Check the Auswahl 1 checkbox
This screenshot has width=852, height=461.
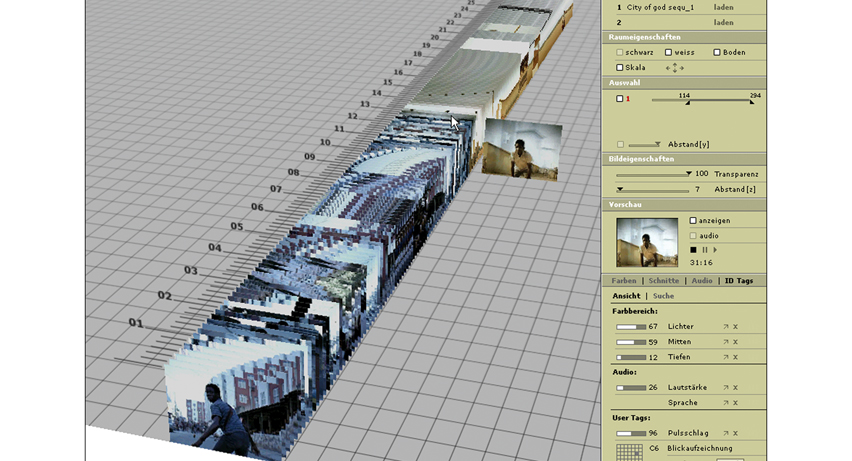coord(619,99)
